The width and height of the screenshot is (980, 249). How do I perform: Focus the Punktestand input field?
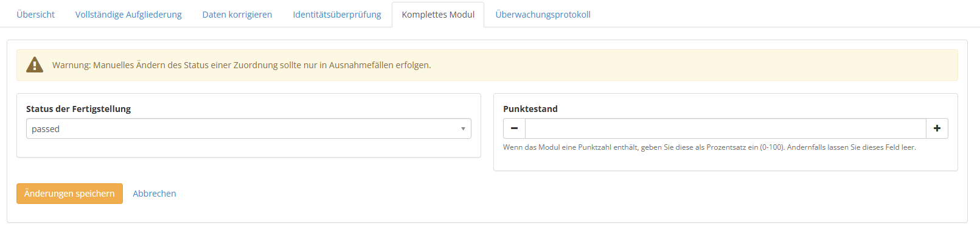pyautogui.click(x=726, y=128)
